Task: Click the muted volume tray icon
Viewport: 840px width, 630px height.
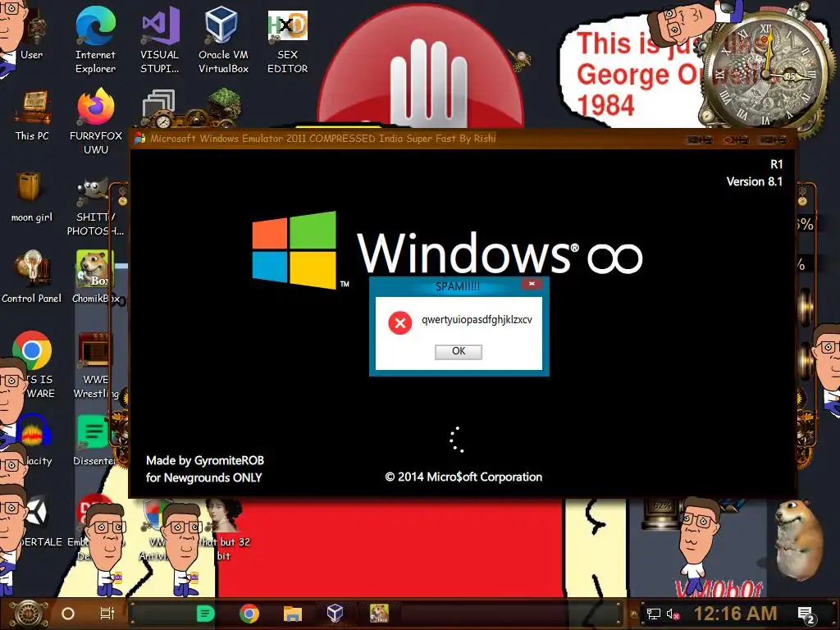Action: tap(673, 614)
